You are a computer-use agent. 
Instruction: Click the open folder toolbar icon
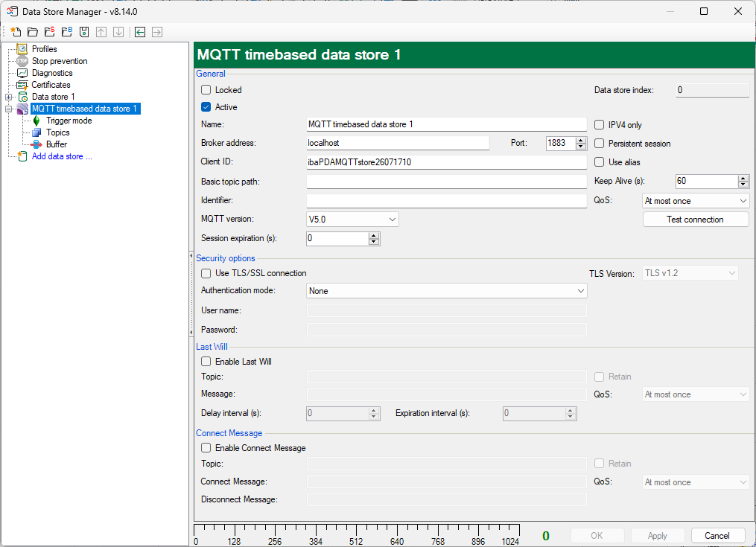pos(33,32)
